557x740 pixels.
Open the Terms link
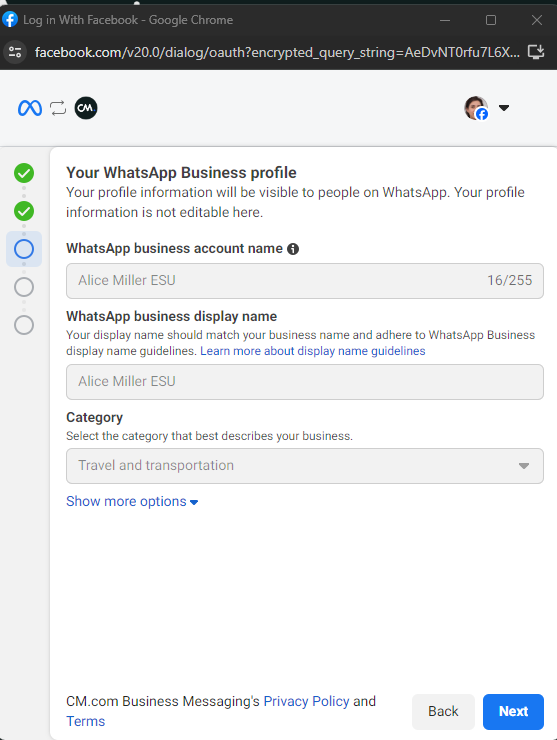click(85, 721)
